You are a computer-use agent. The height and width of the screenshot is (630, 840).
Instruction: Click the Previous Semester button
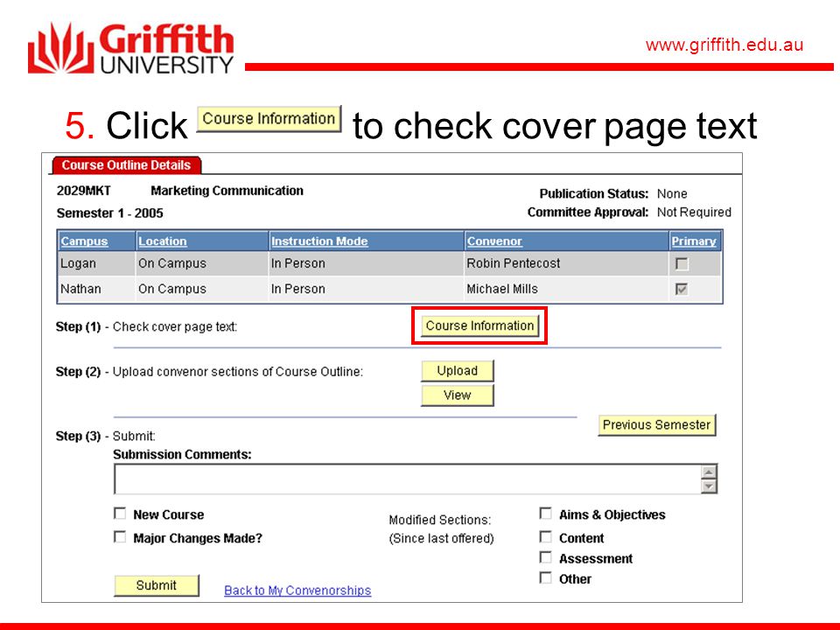[x=657, y=425]
